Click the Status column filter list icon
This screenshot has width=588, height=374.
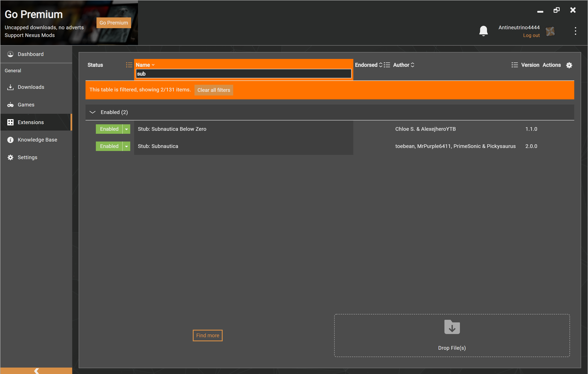click(x=129, y=65)
